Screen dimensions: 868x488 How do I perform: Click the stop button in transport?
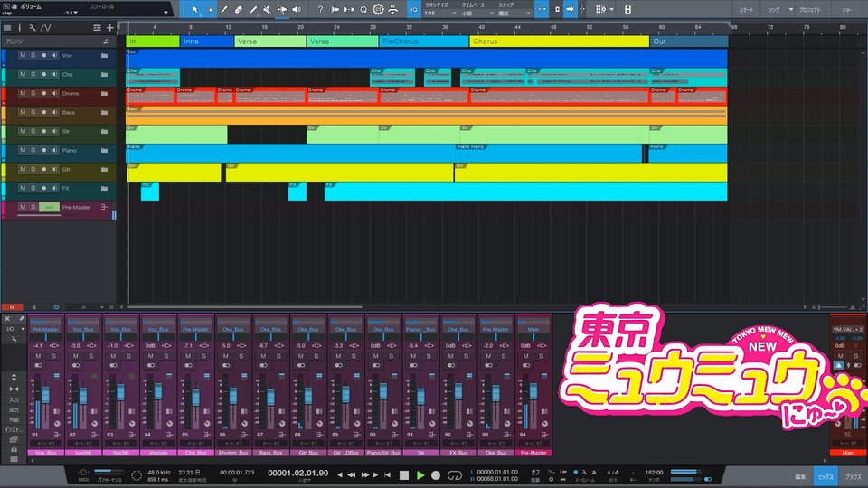(x=404, y=475)
